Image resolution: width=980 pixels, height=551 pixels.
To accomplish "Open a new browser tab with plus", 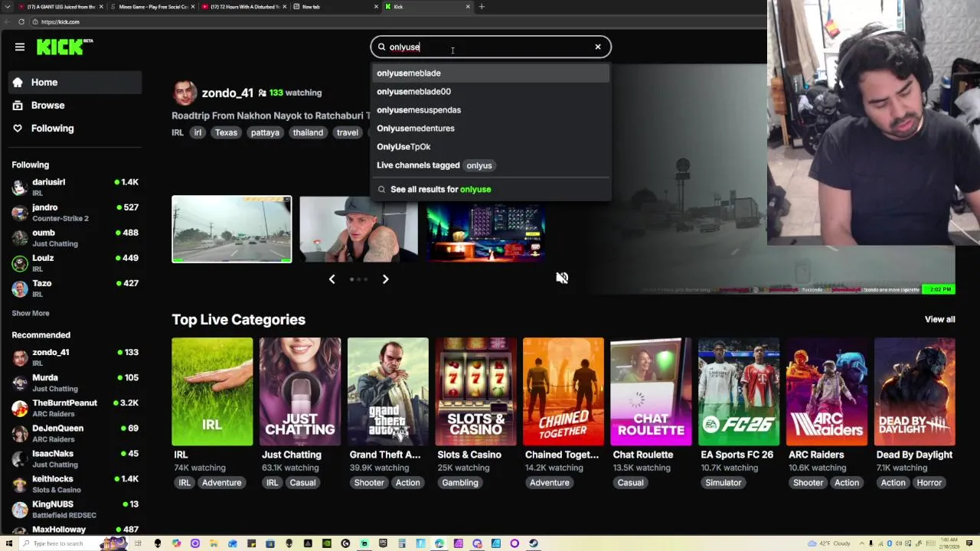I will tap(482, 6).
